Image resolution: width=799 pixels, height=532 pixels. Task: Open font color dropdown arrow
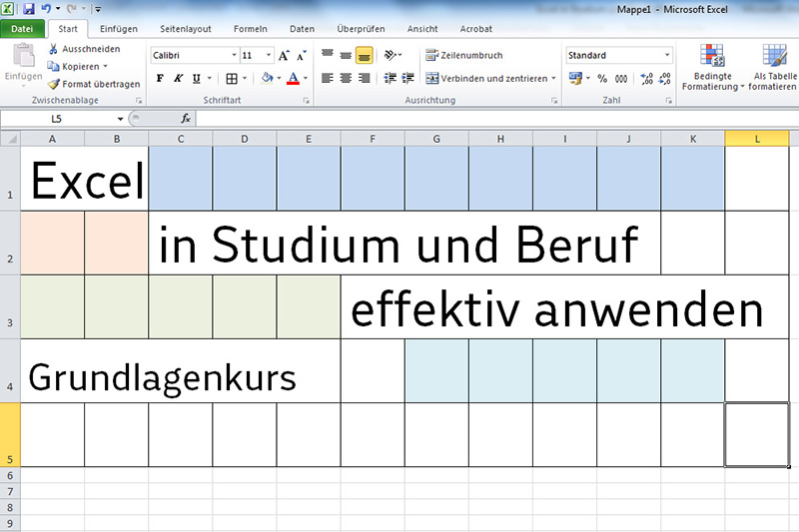point(306,79)
